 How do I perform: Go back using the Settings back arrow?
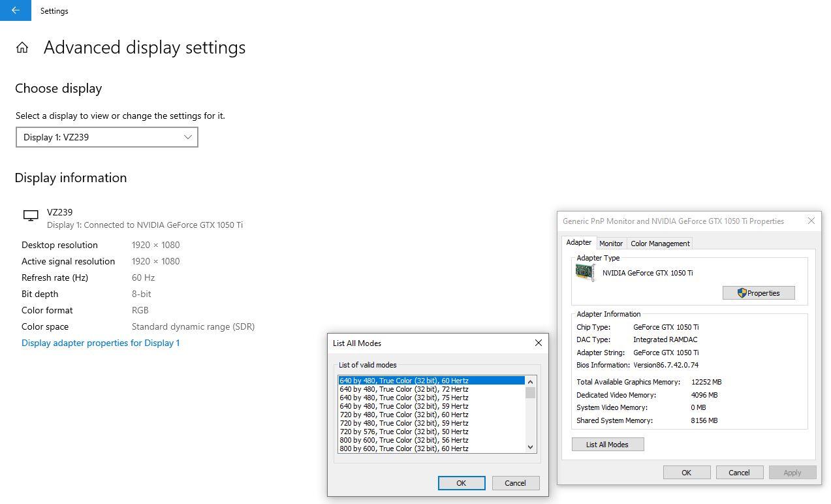[x=15, y=10]
